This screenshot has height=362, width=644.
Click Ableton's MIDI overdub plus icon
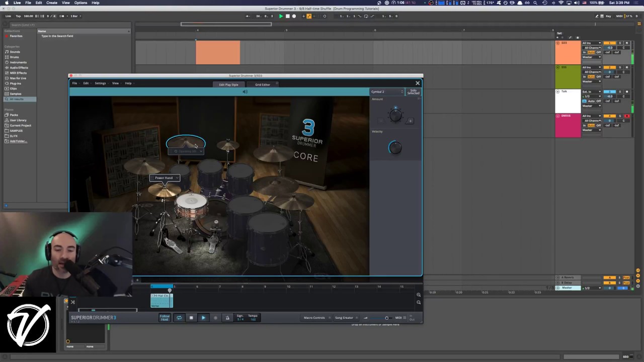point(303,16)
